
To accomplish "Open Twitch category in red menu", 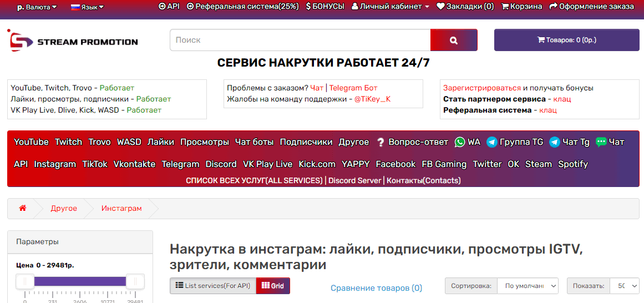I will (x=69, y=142).
